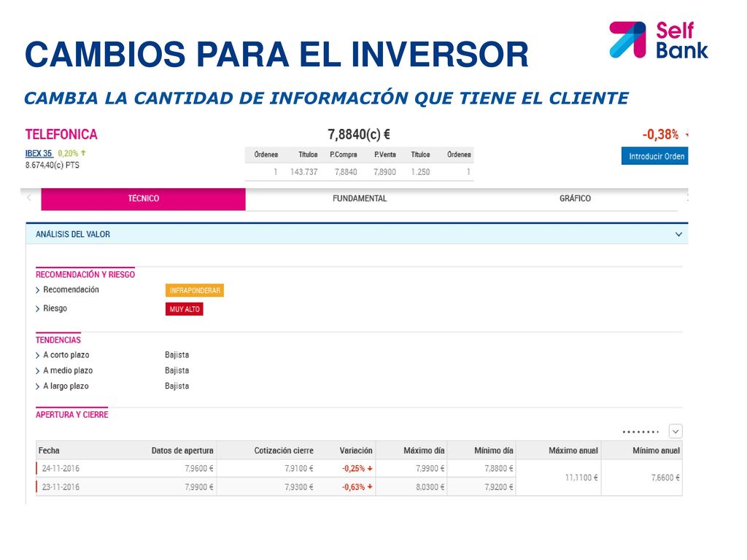
Task: Expand the A medio plazo chevron
Action: pos(38,371)
